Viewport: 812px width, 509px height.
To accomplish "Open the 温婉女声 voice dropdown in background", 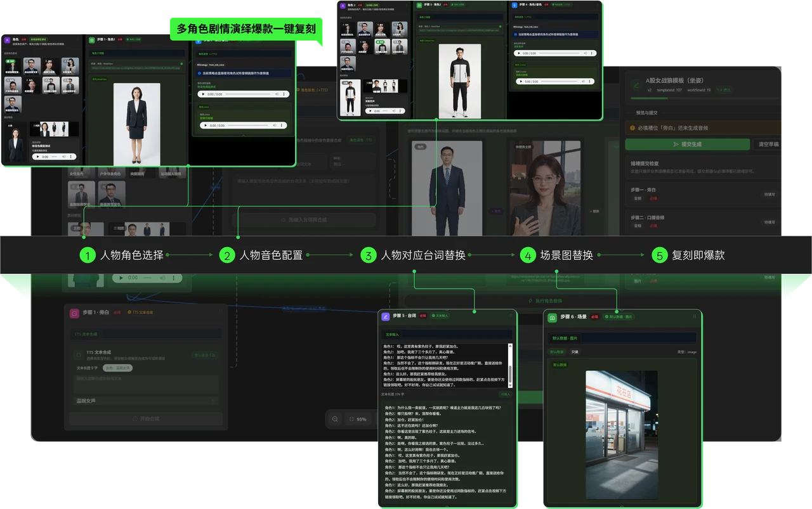I will (145, 401).
